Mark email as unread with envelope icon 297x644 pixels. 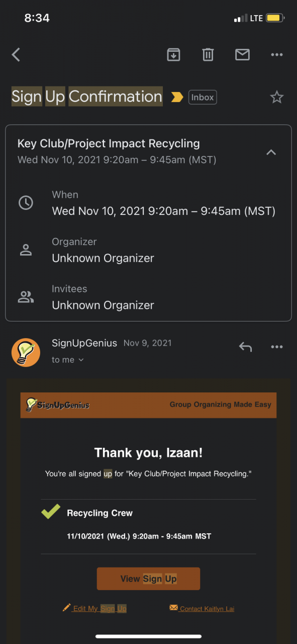click(242, 54)
